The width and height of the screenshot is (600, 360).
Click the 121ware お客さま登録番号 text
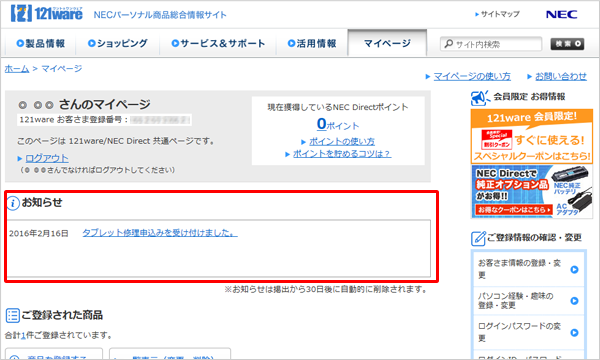(x=73, y=120)
